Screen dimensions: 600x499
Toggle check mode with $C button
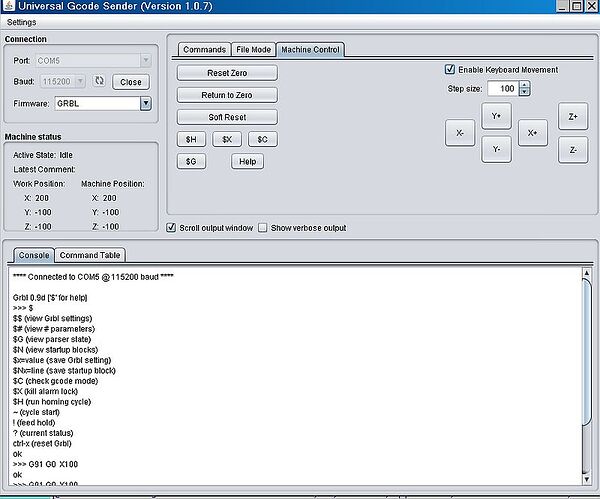click(262, 139)
